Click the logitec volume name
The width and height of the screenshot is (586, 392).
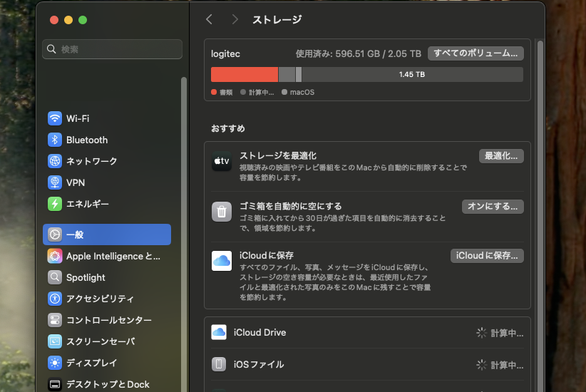coord(225,54)
